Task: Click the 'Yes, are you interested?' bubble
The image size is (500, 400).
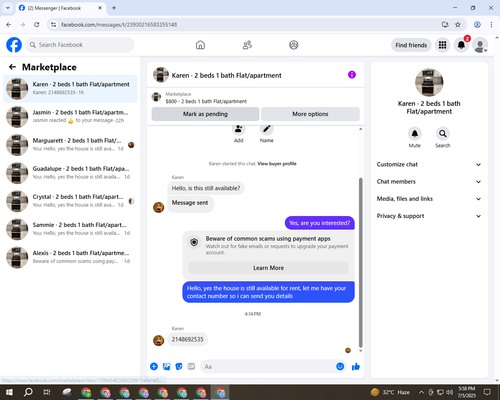Action: (320, 223)
